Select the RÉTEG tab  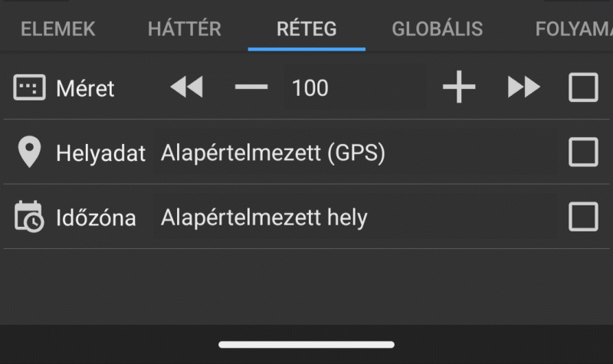306,28
